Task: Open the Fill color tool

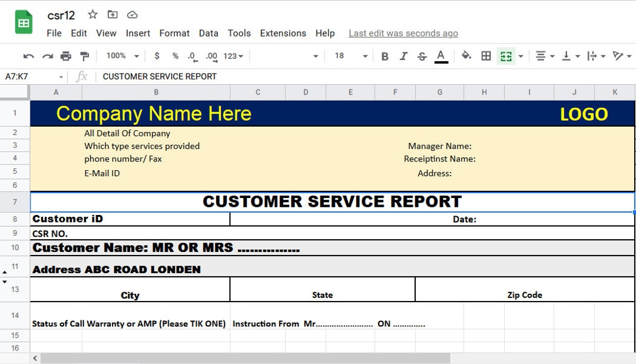Action: coord(465,57)
